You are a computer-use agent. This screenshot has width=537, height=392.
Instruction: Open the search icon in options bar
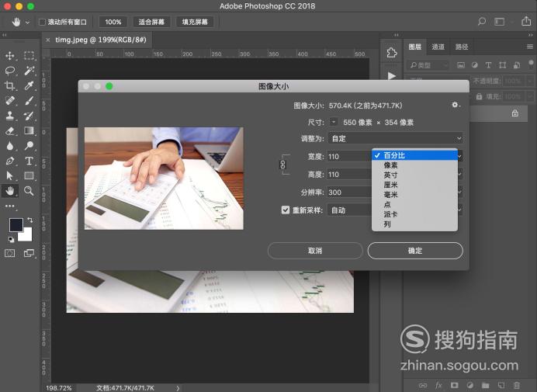(482, 22)
